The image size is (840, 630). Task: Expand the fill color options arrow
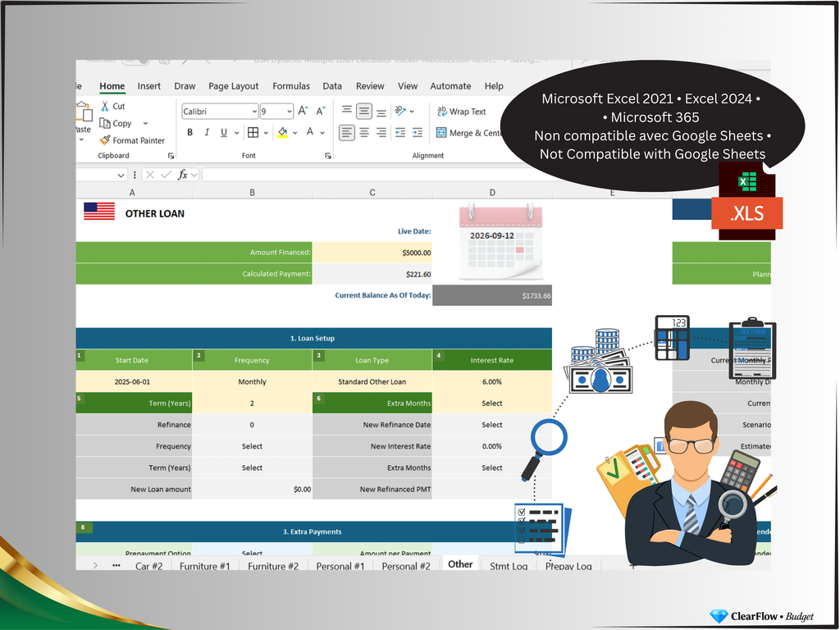pyautogui.click(x=294, y=133)
